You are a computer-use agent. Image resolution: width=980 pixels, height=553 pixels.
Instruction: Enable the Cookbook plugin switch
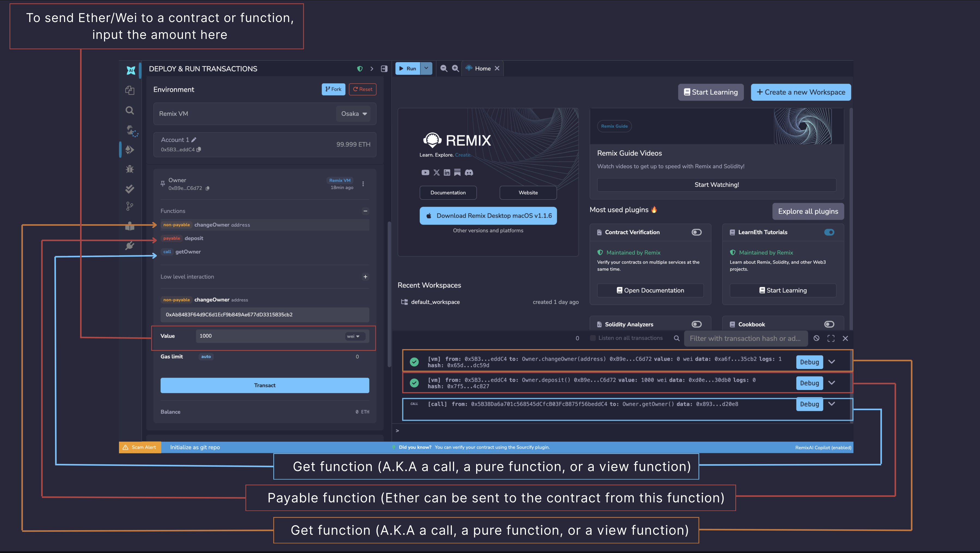click(x=829, y=324)
